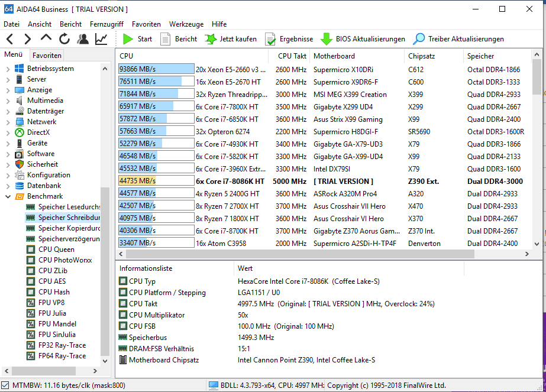Expand the Software tree node
Image resolution: width=546 pixels, height=392 pixels.
[x=8, y=154]
